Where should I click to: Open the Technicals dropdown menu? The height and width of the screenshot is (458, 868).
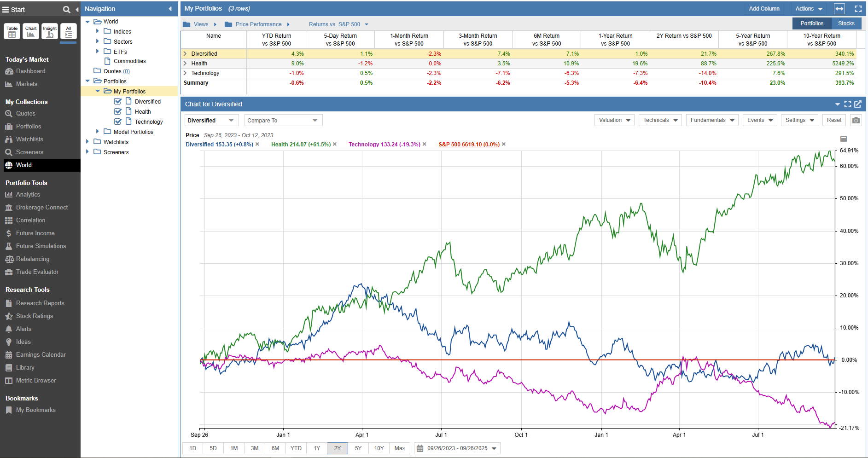pyautogui.click(x=660, y=120)
